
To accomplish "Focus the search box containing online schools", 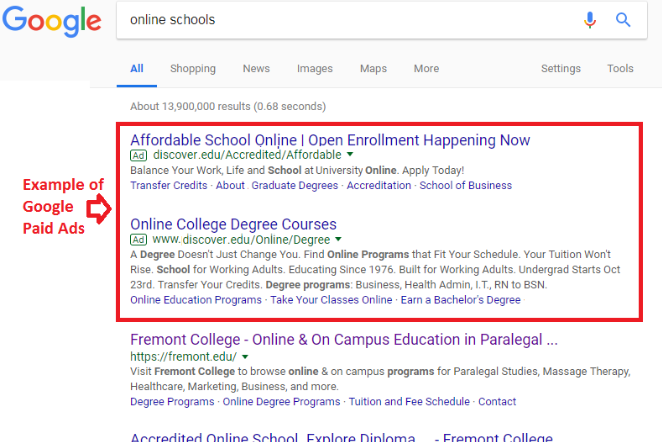I will pos(382,20).
